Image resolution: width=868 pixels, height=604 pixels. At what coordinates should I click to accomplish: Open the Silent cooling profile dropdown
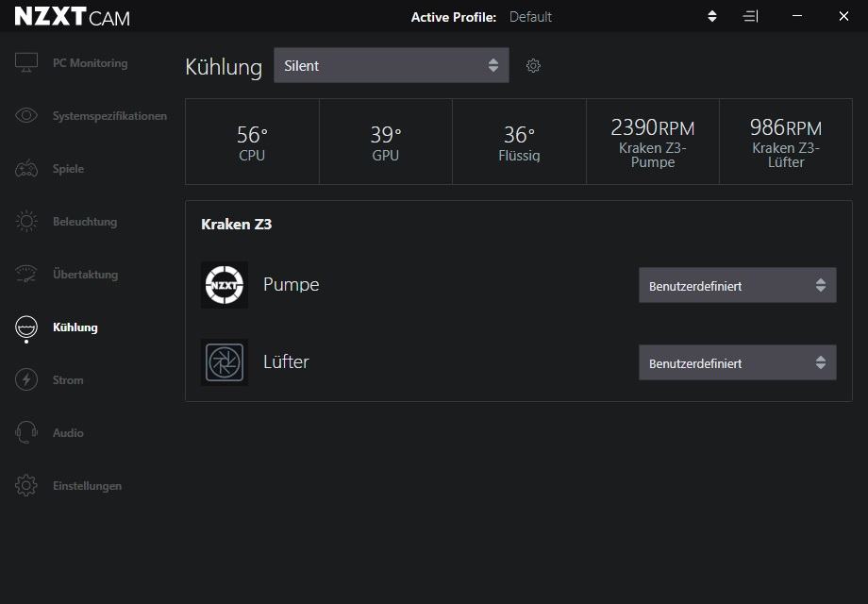pos(392,65)
